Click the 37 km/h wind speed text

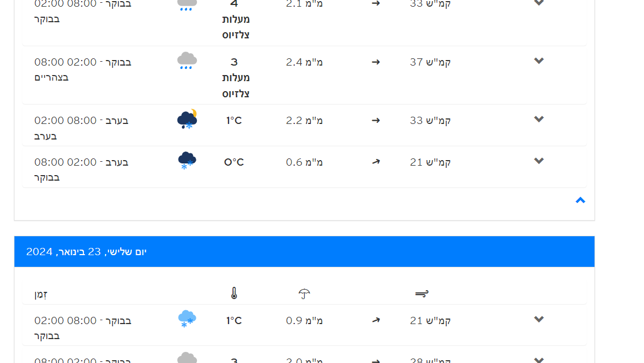click(430, 62)
